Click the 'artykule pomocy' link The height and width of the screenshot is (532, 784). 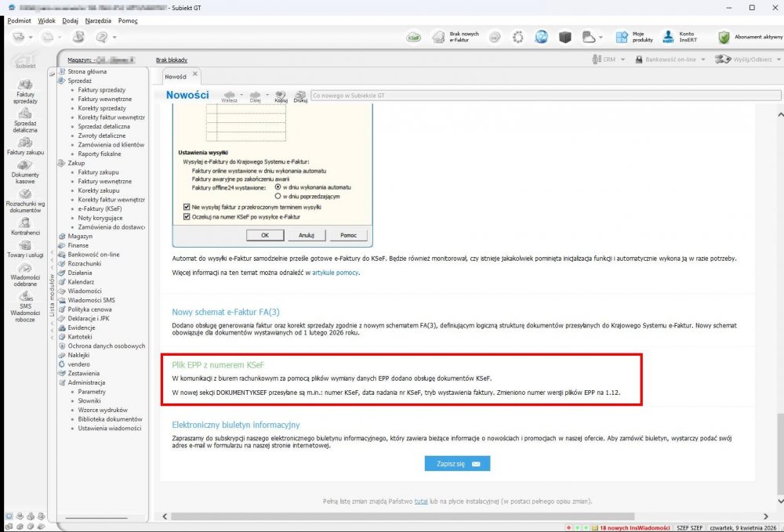[x=335, y=273]
